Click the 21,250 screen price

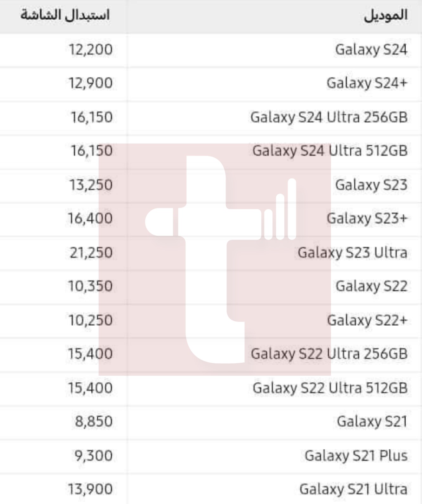click(91, 253)
